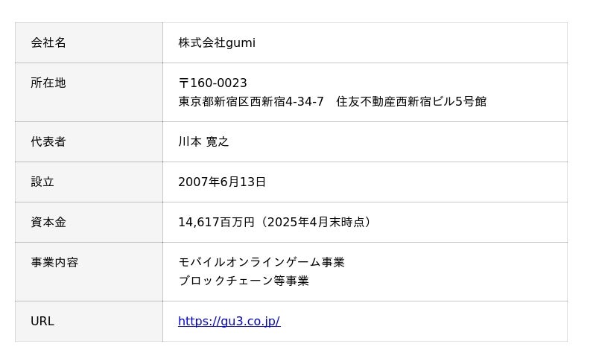Viewport: 596px width, 364px height.
Task: Click the note 2025年4月末時点
Action: (x=316, y=222)
